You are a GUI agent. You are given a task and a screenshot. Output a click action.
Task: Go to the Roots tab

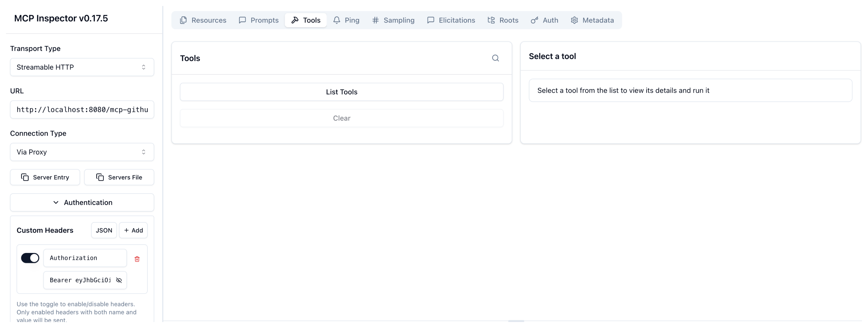[503, 20]
